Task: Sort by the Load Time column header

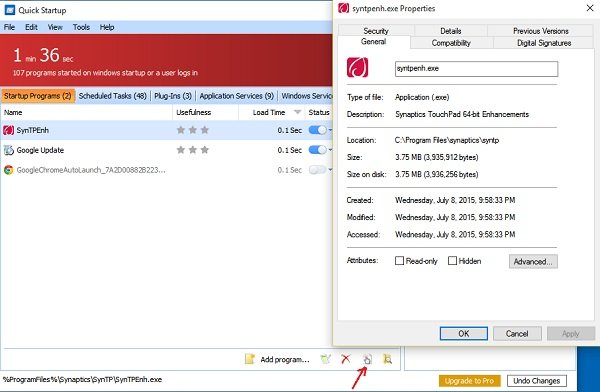Action: [271, 112]
